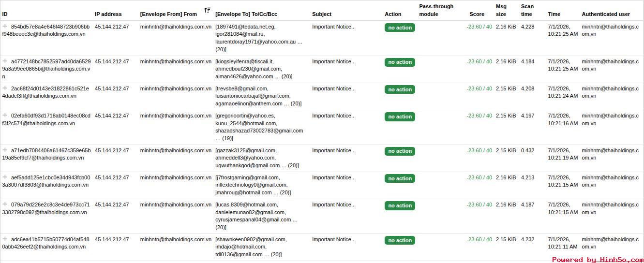Click the 0.432 scan time cell
Viewport: 644px width, 263px height.
click(x=528, y=150)
